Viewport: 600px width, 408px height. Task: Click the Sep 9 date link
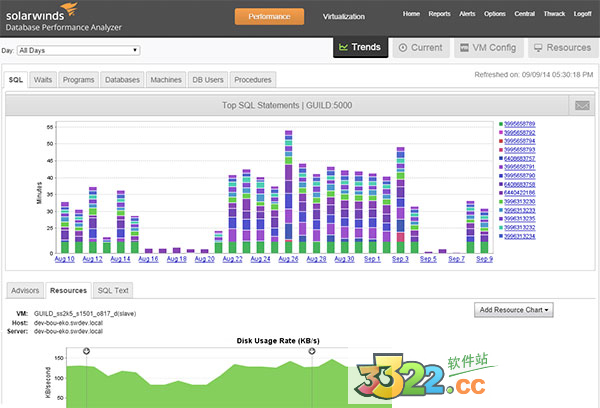point(484,259)
